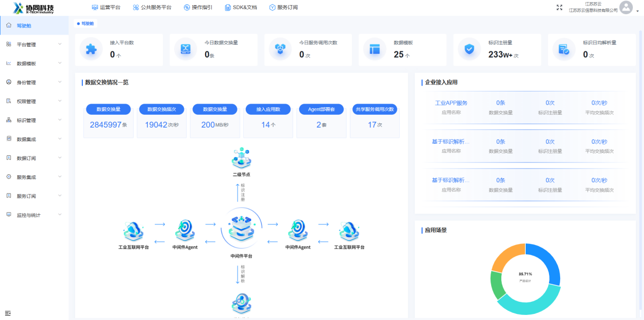
Task: Click the 中间件平台 center icon
Action: [241, 230]
